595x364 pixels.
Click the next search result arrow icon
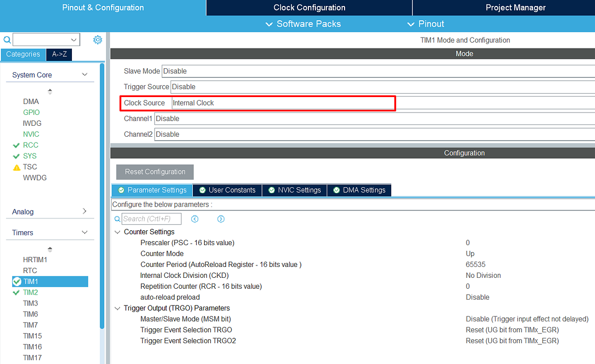pyautogui.click(x=221, y=218)
